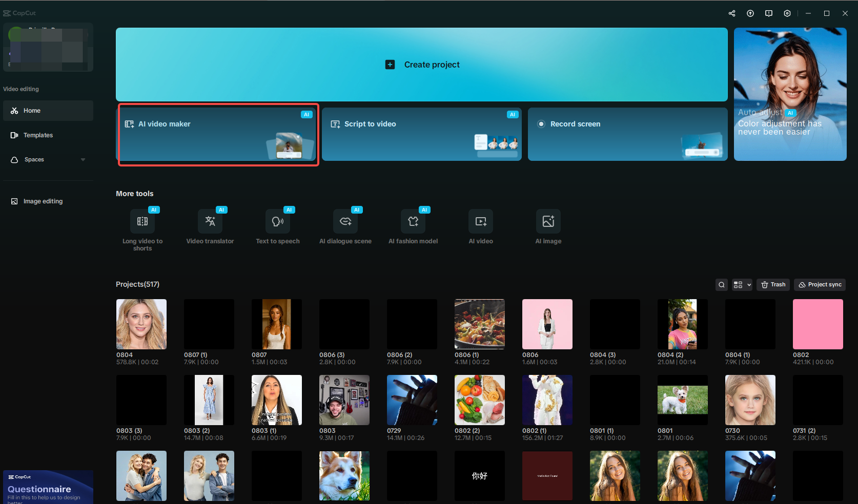Click the search icon above the projects grid
The height and width of the screenshot is (504, 858).
click(x=721, y=284)
